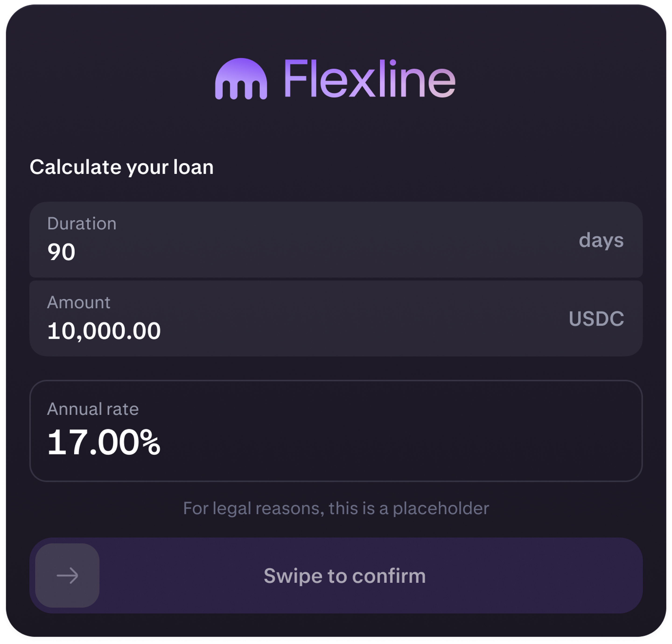Click the legal placeholder disclaimer text
This screenshot has height=644, width=672.
[x=336, y=508]
